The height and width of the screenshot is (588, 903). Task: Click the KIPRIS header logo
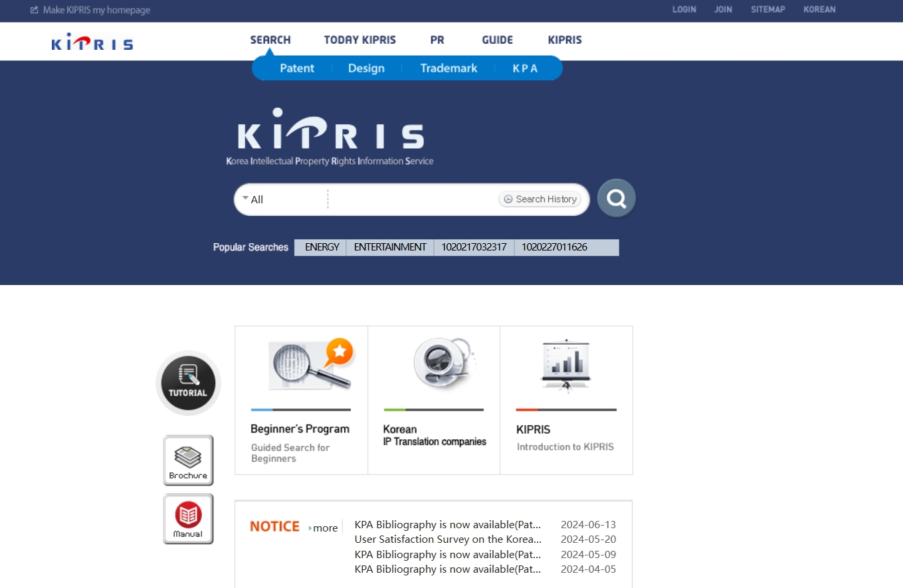point(92,43)
